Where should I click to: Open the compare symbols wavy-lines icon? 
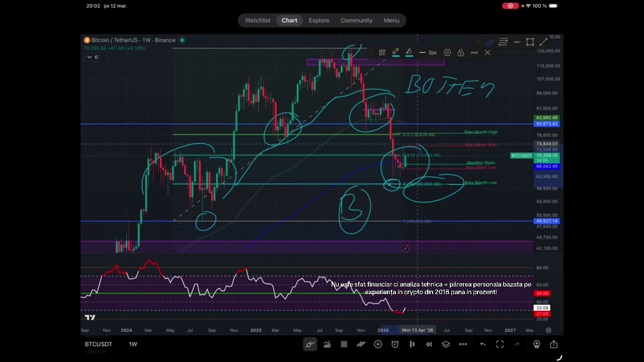click(361, 344)
